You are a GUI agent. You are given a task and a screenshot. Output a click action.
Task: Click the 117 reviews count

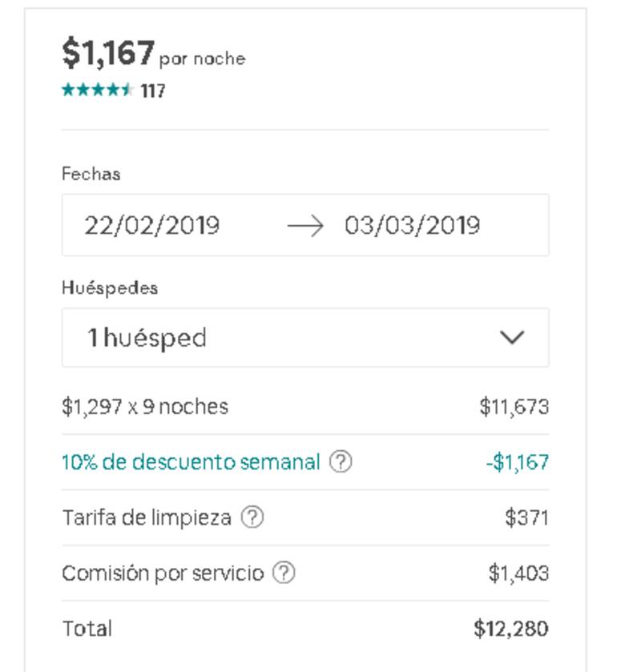pyautogui.click(x=153, y=91)
